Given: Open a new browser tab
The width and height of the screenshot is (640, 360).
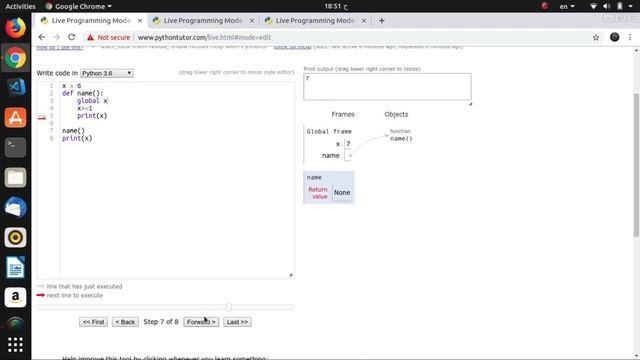Looking at the screenshot, I should tap(381, 20).
